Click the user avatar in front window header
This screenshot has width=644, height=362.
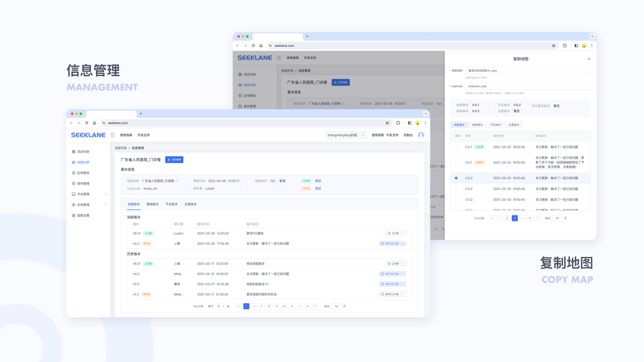point(421,135)
